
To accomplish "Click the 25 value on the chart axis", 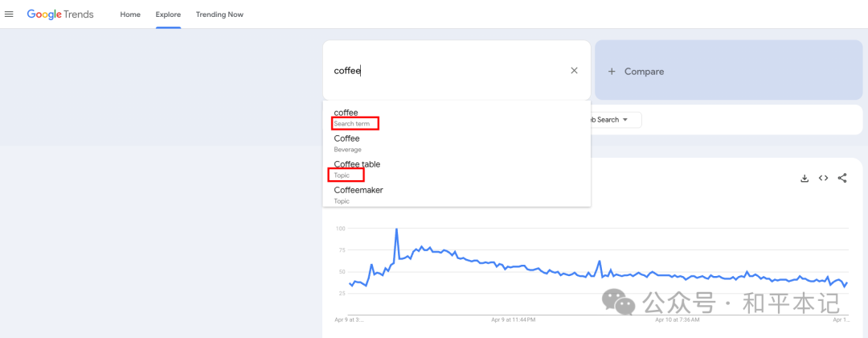I will [342, 293].
